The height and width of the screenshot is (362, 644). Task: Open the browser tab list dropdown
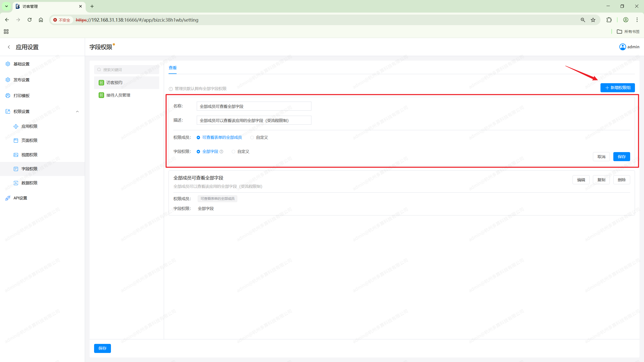pos(6,6)
